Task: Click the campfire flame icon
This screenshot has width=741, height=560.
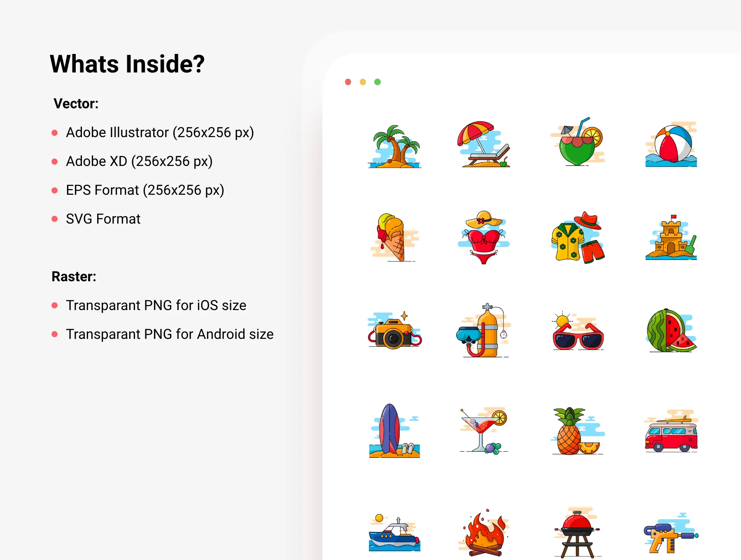Action: [484, 532]
